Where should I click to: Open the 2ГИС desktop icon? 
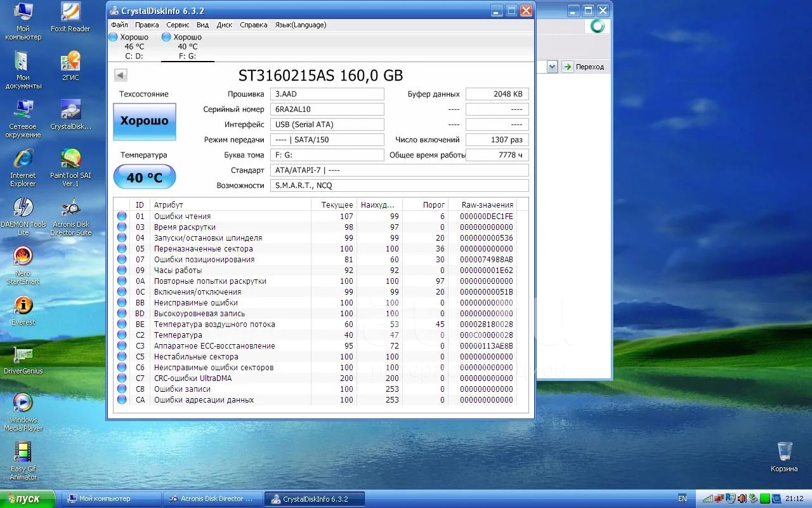coord(70,66)
